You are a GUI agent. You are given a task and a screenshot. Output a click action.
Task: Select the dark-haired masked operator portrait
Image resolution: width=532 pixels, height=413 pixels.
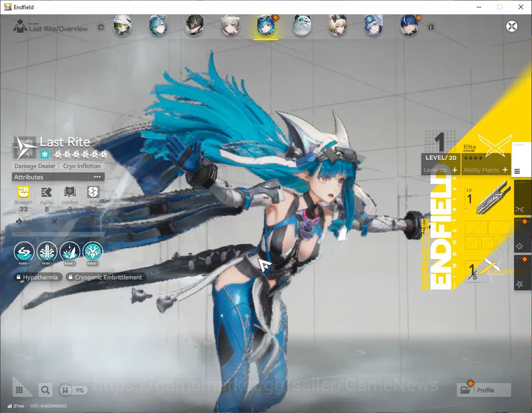pos(194,25)
